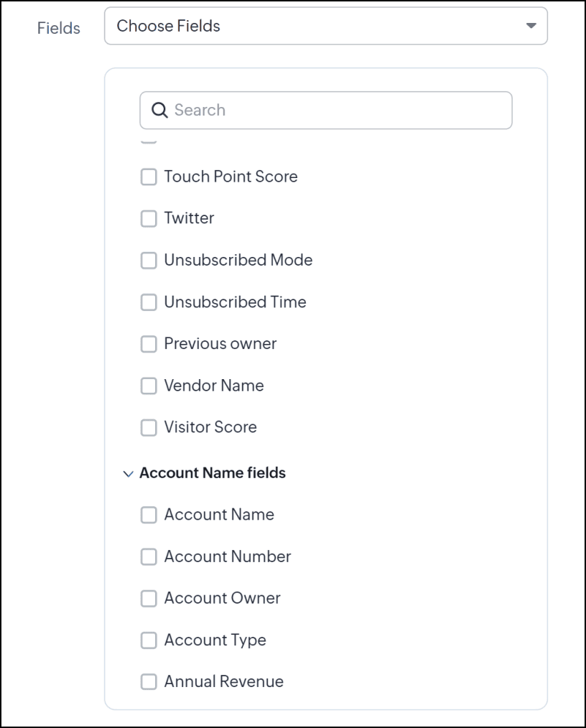Click the Choose Fields combo box text
This screenshot has width=586, height=728.
click(169, 26)
